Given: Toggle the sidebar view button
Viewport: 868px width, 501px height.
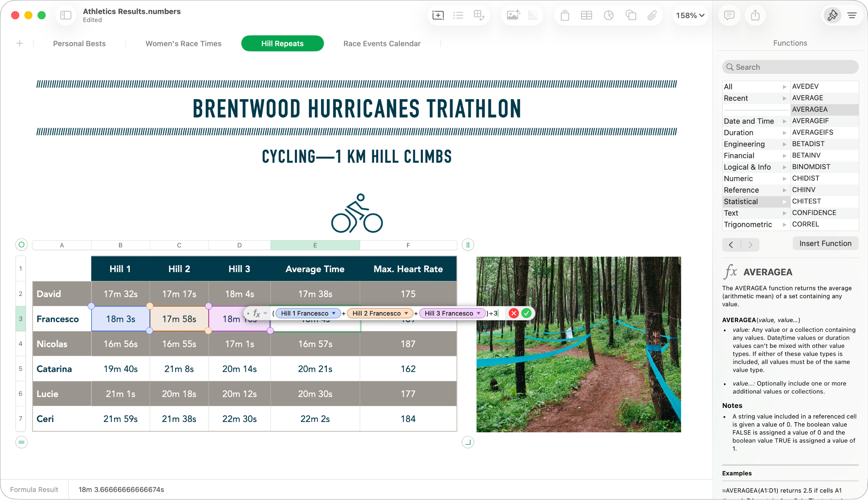Looking at the screenshot, I should pos(65,15).
